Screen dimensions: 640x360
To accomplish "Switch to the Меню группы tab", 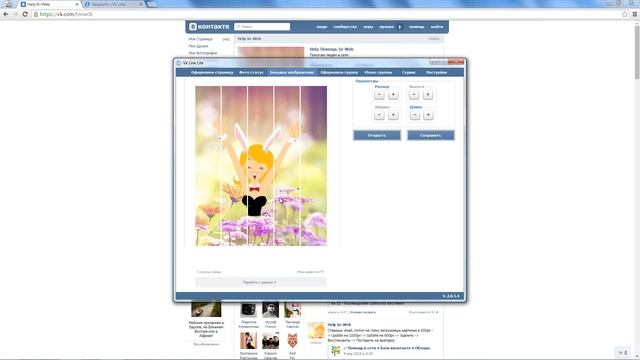I will pyautogui.click(x=378, y=73).
